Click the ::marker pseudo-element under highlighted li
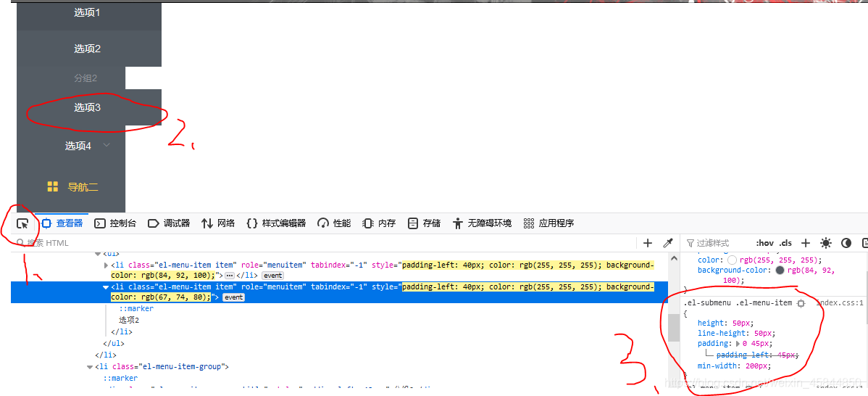This screenshot has width=868, height=396. coord(136,308)
